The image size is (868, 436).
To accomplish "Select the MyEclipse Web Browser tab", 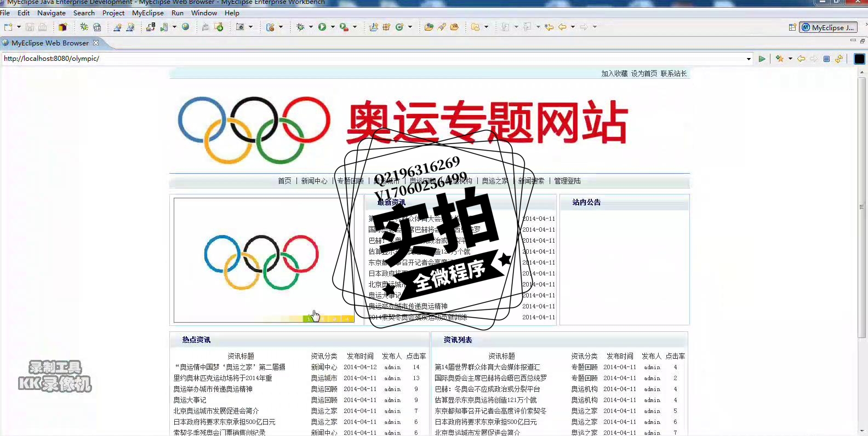I will (x=49, y=43).
